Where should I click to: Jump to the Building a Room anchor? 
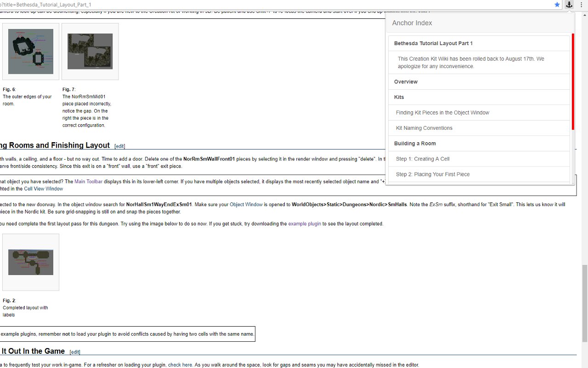(x=479, y=144)
